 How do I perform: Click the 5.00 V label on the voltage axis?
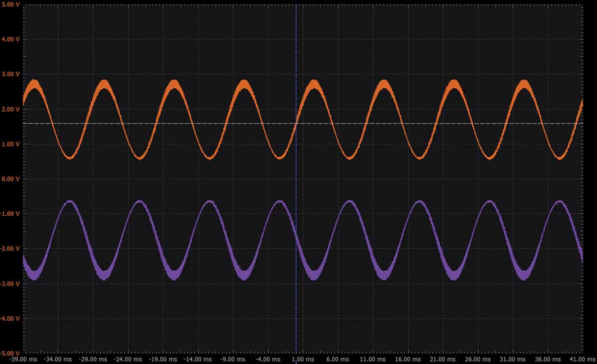[x=11, y=4]
